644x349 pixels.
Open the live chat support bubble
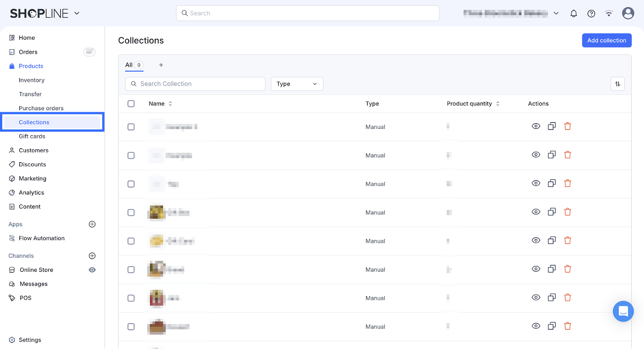point(623,311)
